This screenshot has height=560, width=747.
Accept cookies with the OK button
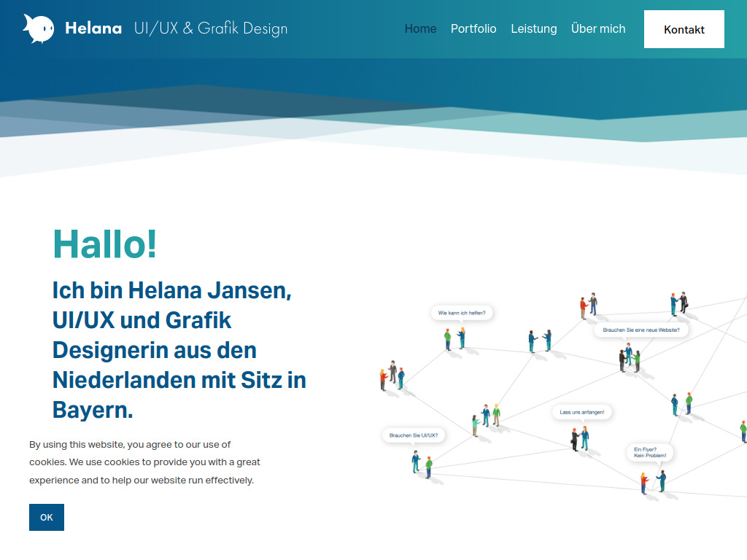[46, 517]
